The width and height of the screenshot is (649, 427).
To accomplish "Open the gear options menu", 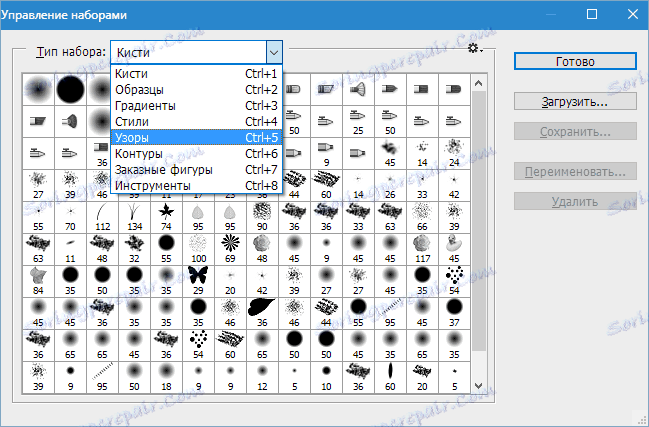I will tap(475, 49).
